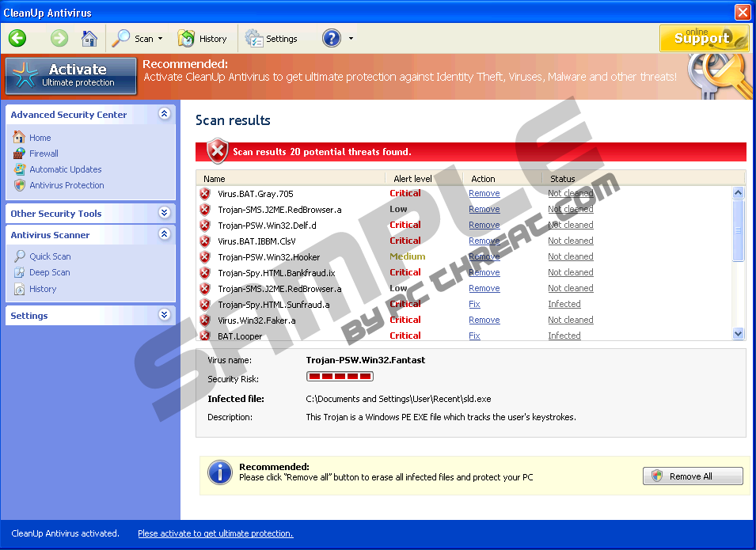Click the scan results scrollbar up arrow
Viewport: 756px width, 550px height.
[738, 193]
